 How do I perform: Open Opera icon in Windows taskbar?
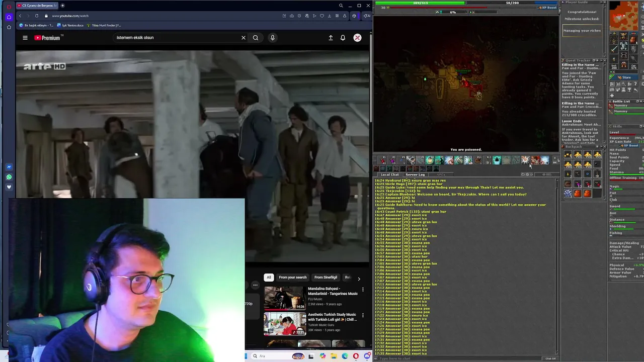tap(356, 356)
